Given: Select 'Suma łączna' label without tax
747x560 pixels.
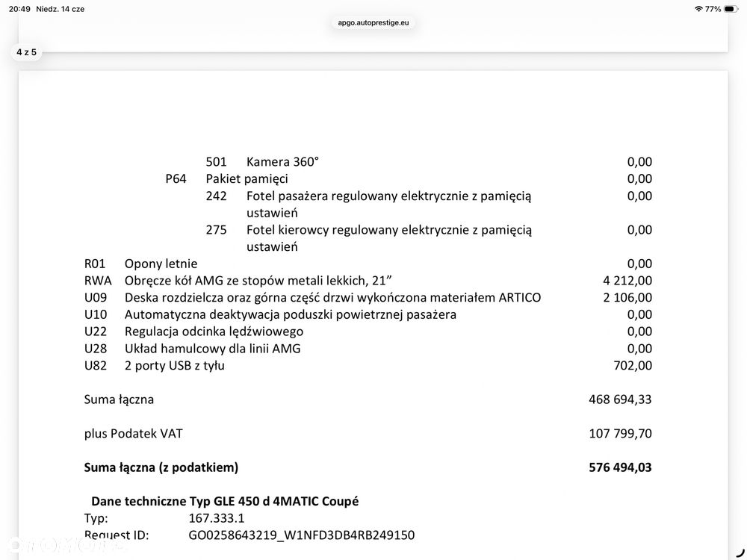Looking at the screenshot, I should pos(119,399).
